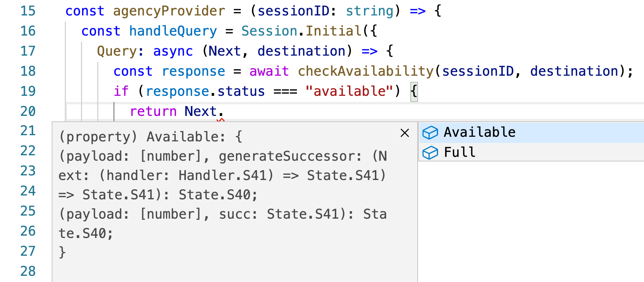Click line number 20 in the gutter
The width and height of the screenshot is (644, 282).
(x=28, y=111)
